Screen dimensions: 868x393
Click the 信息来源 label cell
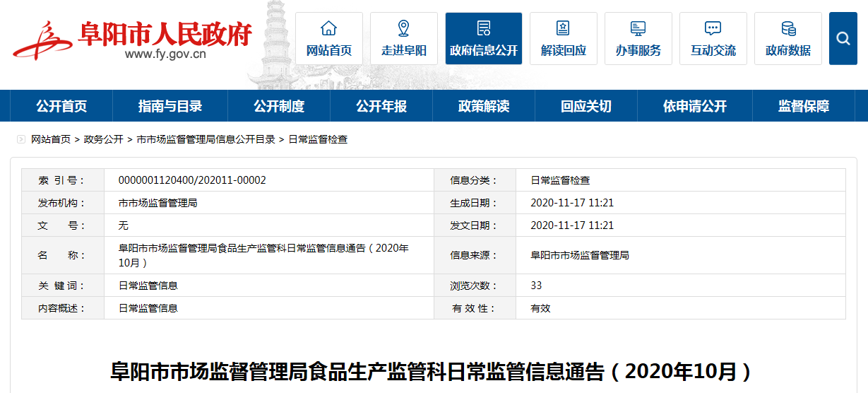tap(475, 255)
